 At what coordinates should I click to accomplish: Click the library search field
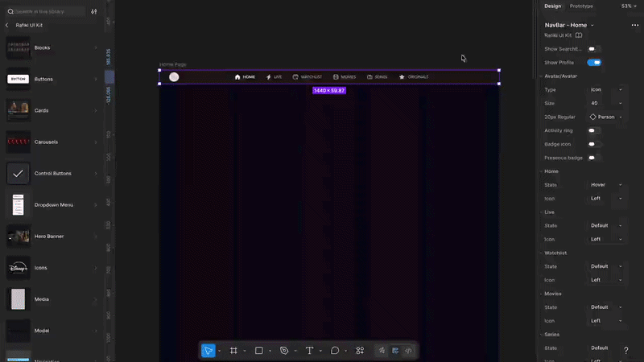click(45, 11)
